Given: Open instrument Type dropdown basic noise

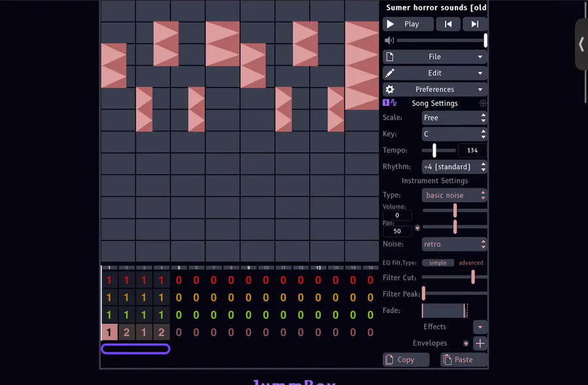Looking at the screenshot, I should tap(454, 195).
